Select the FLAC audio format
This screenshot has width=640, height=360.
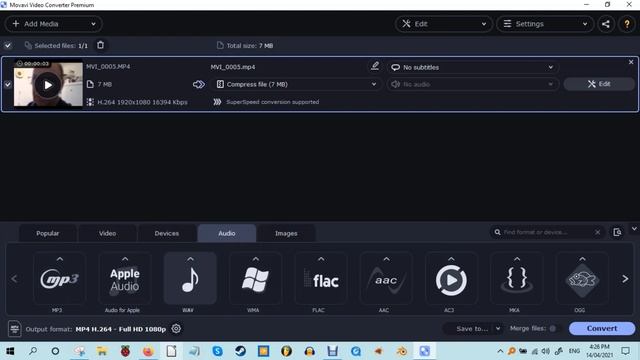tap(321, 279)
